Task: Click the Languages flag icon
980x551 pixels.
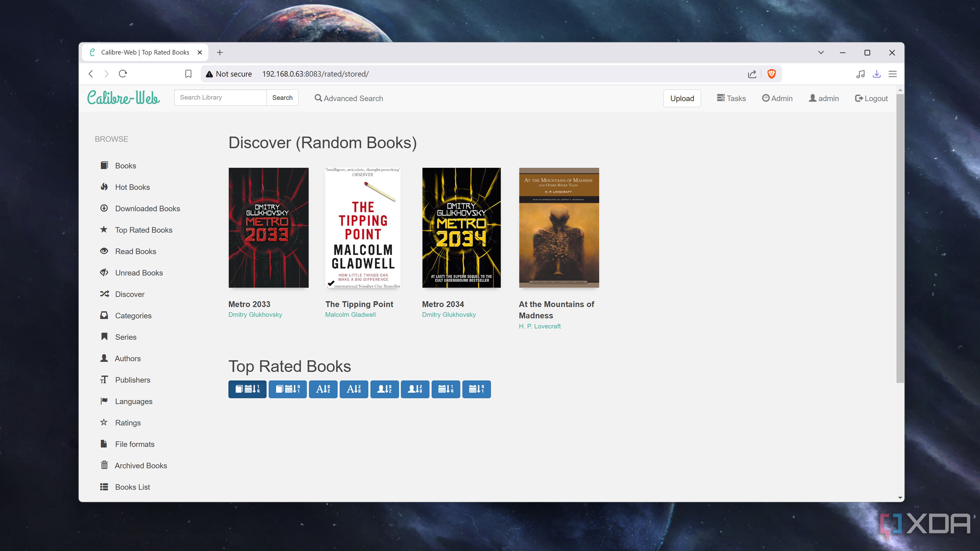Action: pyautogui.click(x=104, y=401)
